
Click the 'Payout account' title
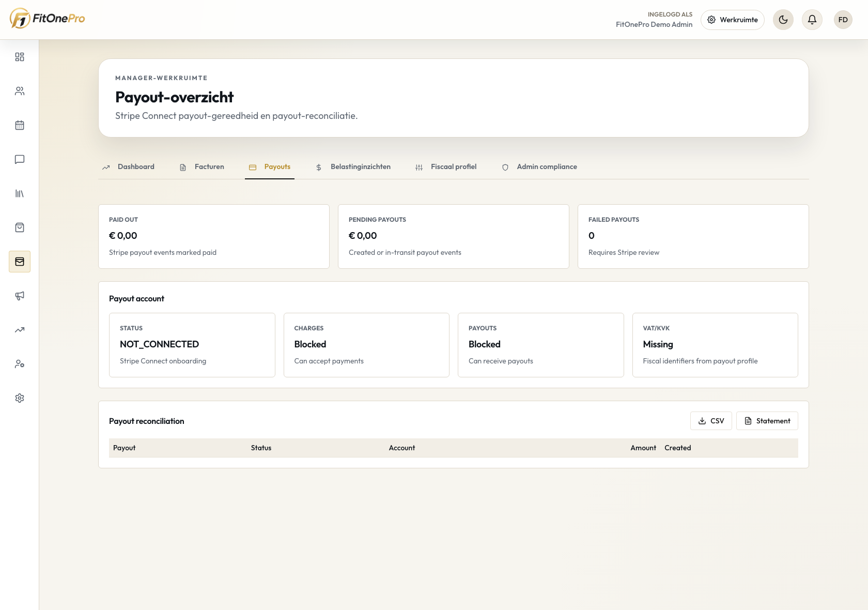136,299
